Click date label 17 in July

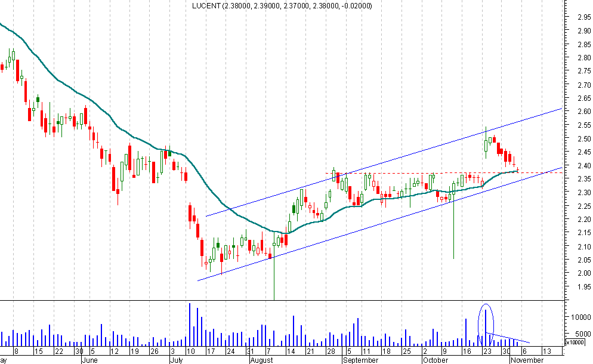(211, 351)
